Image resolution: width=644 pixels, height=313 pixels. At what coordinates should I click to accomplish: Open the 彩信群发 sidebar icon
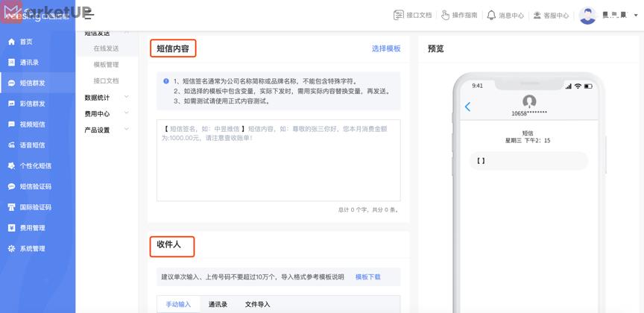click(x=11, y=104)
